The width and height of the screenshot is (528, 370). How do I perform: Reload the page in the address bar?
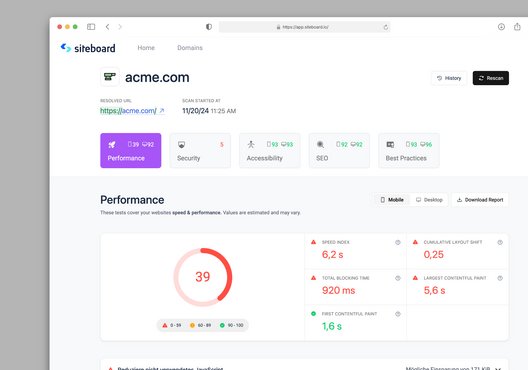pos(386,27)
